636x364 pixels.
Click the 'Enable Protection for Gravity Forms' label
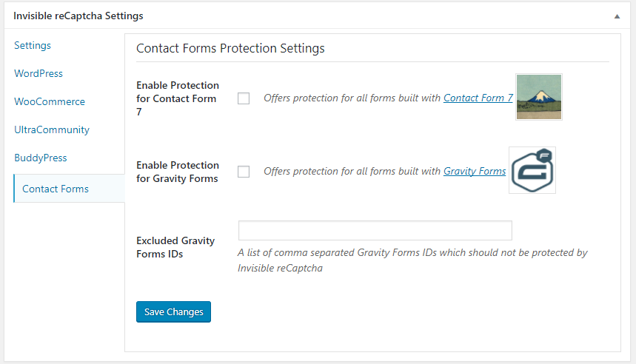178,172
